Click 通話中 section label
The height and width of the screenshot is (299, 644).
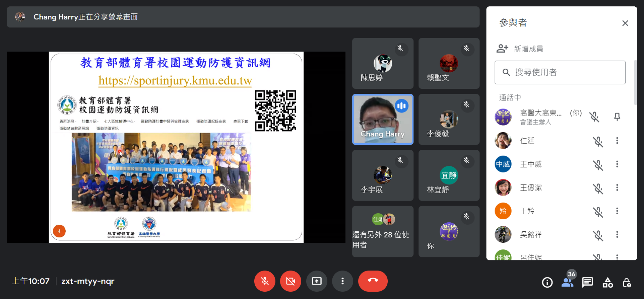pos(510,97)
